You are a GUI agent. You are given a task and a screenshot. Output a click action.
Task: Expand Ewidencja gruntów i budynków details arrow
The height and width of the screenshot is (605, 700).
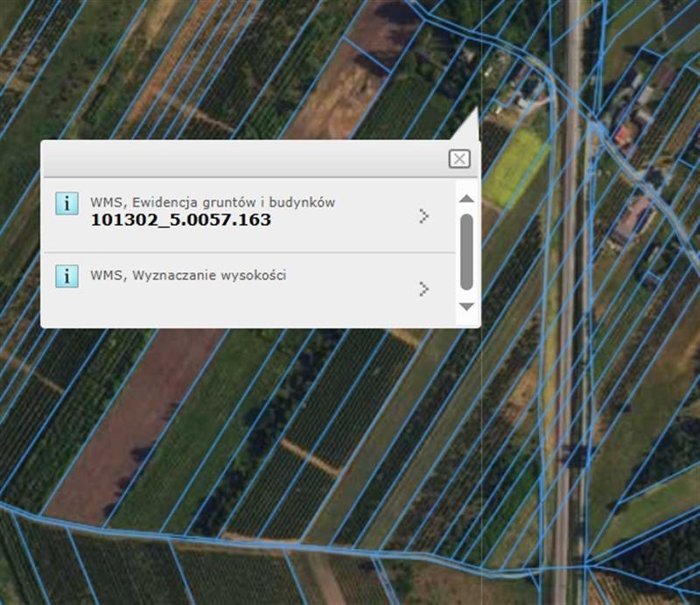pos(424,215)
